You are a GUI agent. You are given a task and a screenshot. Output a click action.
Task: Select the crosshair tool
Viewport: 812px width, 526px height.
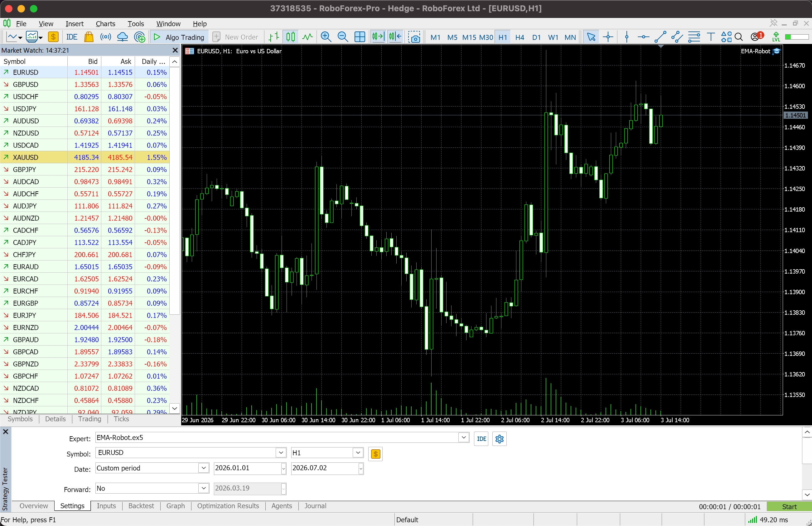pyautogui.click(x=608, y=37)
